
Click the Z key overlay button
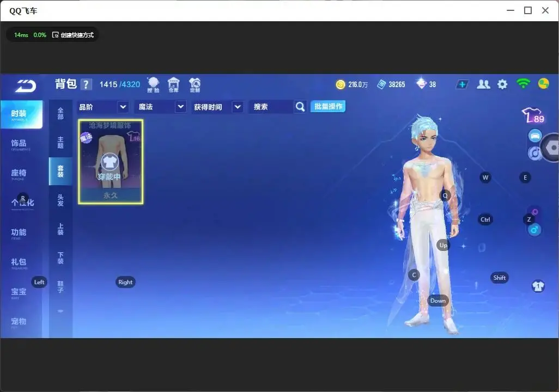click(529, 219)
